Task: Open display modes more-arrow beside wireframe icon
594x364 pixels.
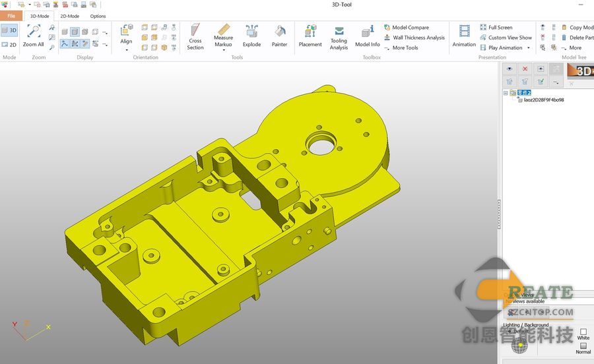Action: pyautogui.click(x=105, y=32)
